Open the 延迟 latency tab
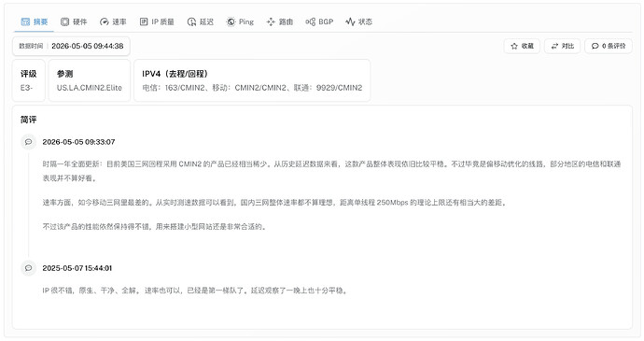 201,21
